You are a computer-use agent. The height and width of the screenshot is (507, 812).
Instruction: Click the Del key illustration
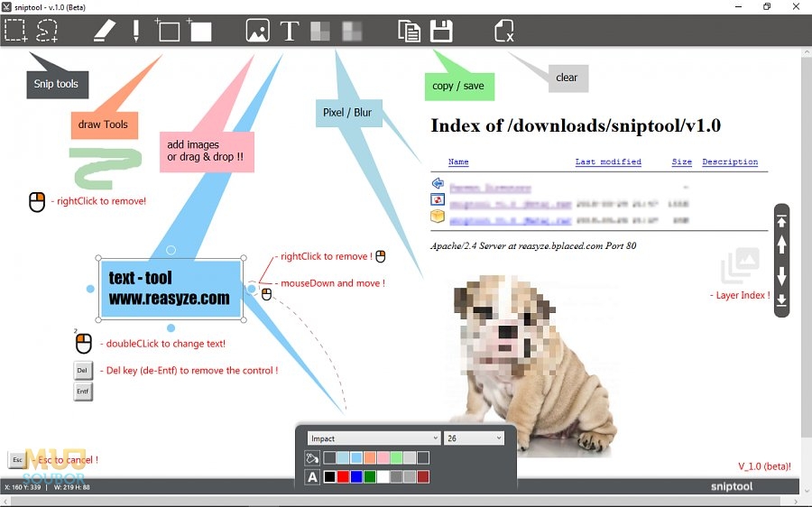coord(83,370)
